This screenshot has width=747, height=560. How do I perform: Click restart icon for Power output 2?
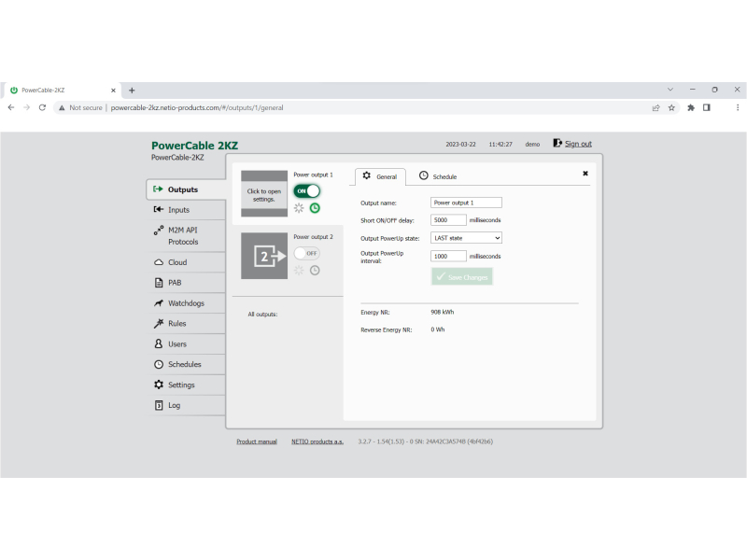[x=299, y=271]
